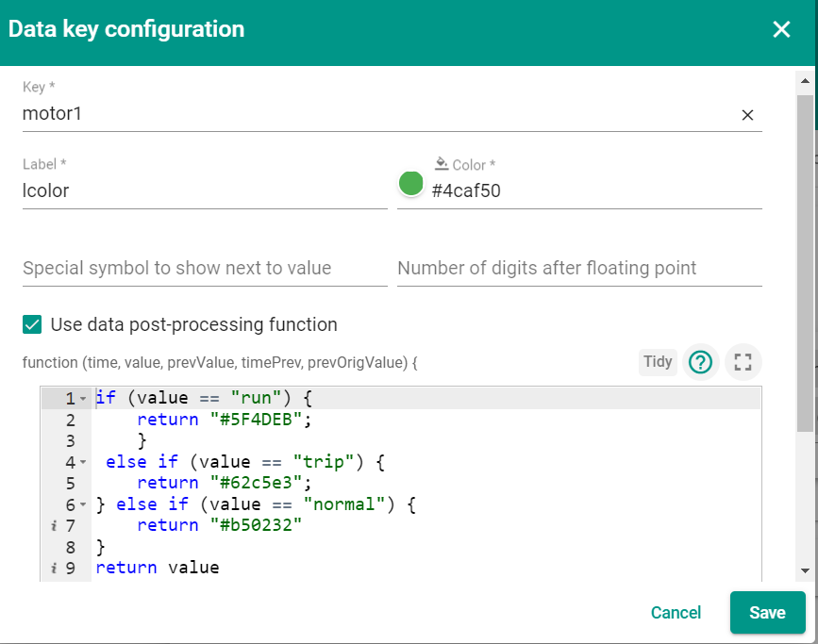Expand the function editor to fullscreen
This screenshot has width=818, height=644.
[743, 362]
